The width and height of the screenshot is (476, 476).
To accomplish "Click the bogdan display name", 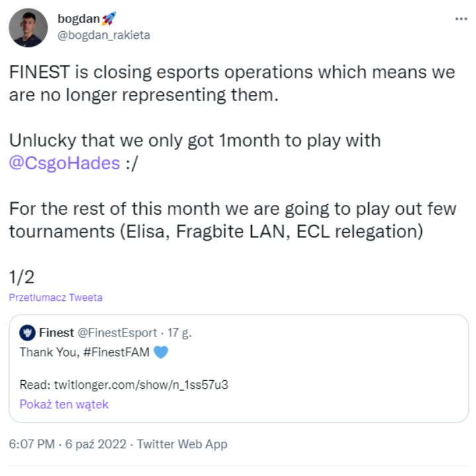I will click(x=78, y=19).
